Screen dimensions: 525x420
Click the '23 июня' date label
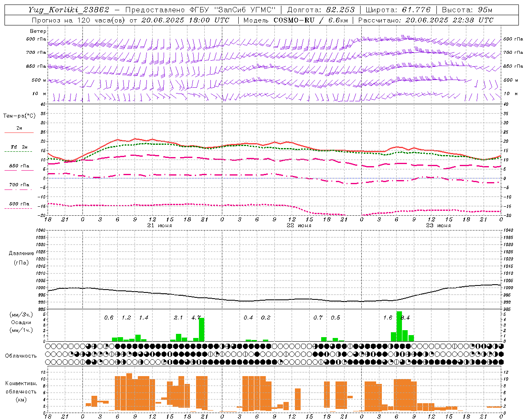(x=438, y=226)
